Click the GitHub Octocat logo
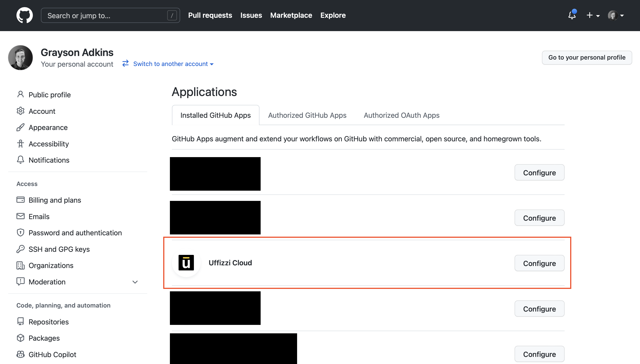This screenshot has width=640, height=364. (x=24, y=15)
